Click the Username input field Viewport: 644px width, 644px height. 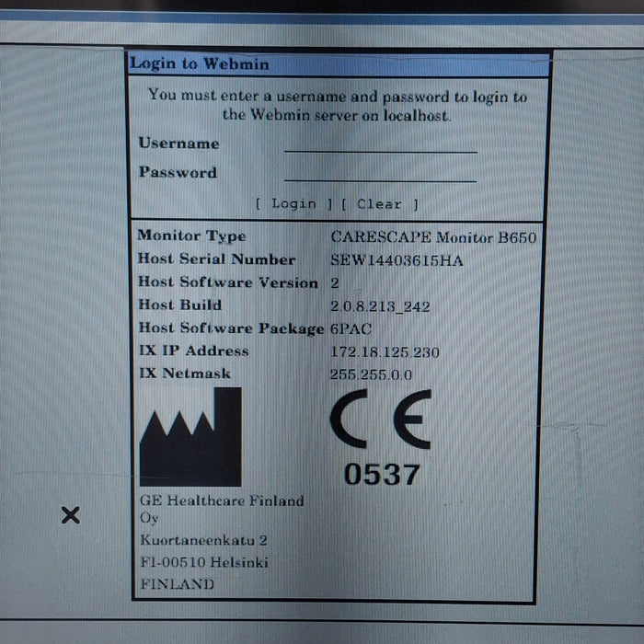[381, 144]
